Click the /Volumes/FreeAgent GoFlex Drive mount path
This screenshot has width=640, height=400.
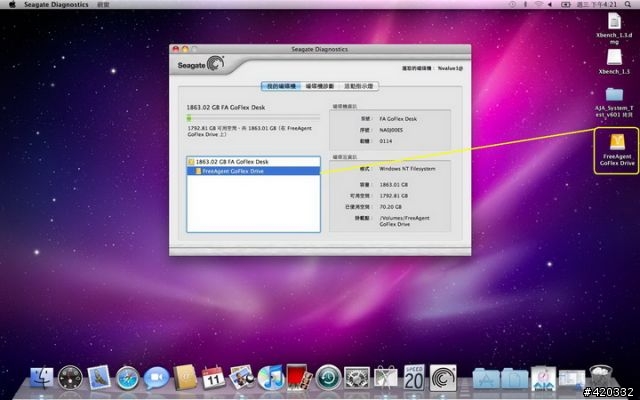pyautogui.click(x=404, y=221)
